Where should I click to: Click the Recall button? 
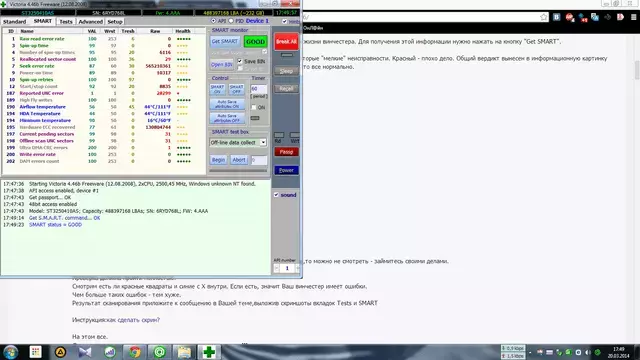(286, 89)
